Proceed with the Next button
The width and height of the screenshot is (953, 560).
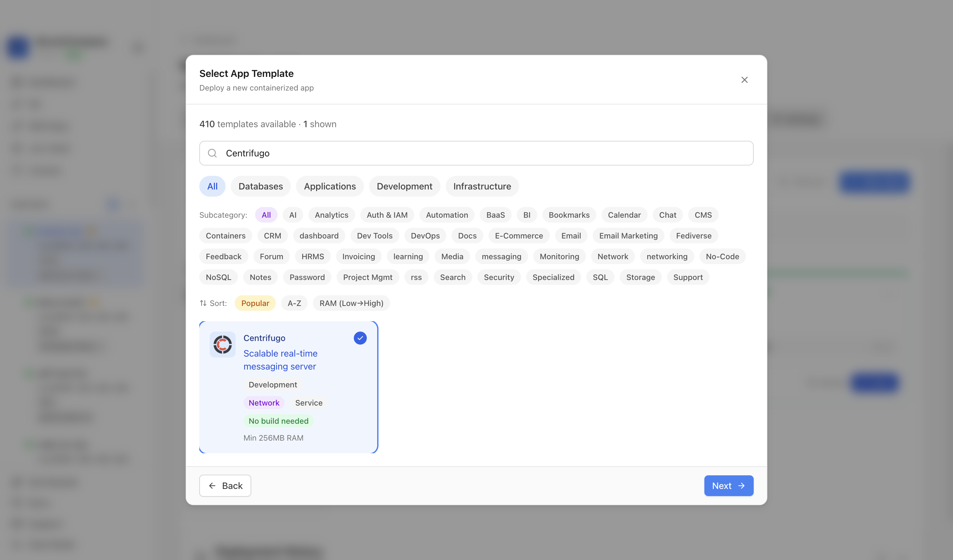point(728,485)
